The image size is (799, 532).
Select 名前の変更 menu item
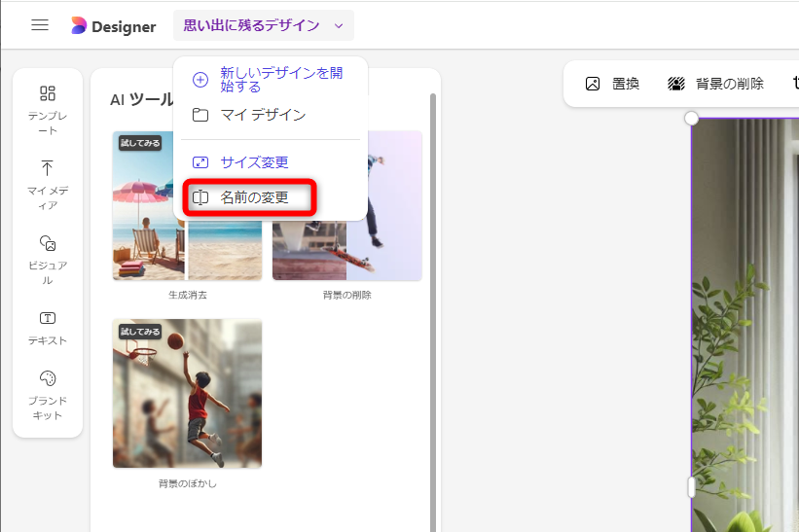254,197
